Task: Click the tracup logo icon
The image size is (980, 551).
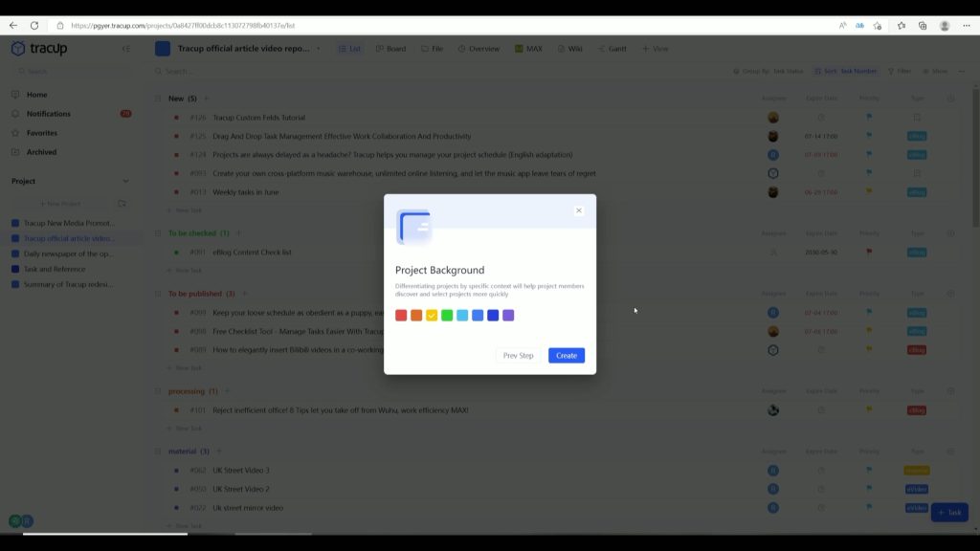Action: [x=18, y=49]
